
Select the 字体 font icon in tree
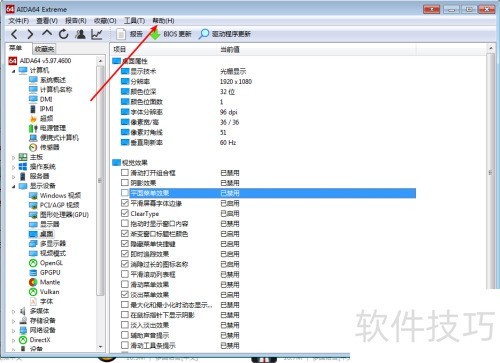click(33, 302)
